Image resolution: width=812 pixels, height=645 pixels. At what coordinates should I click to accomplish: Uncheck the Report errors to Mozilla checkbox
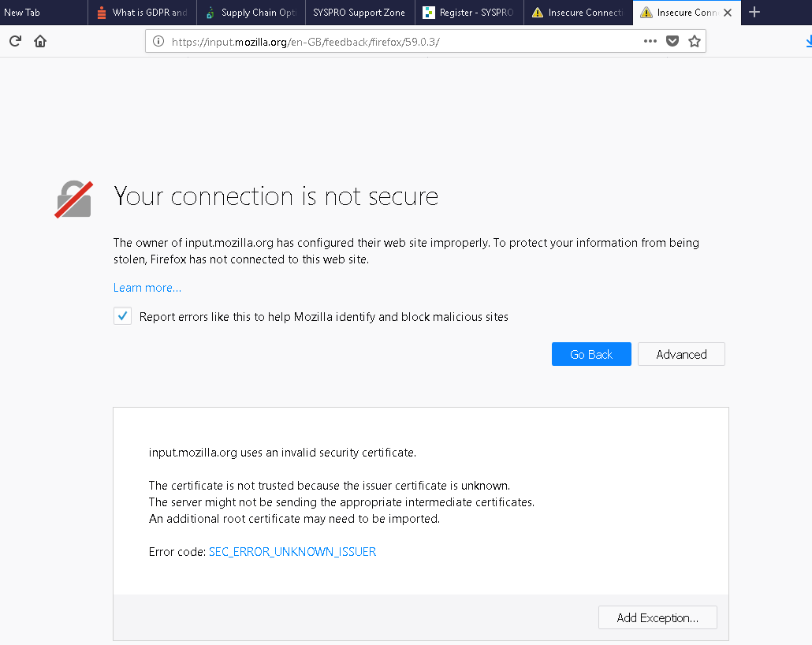click(123, 317)
